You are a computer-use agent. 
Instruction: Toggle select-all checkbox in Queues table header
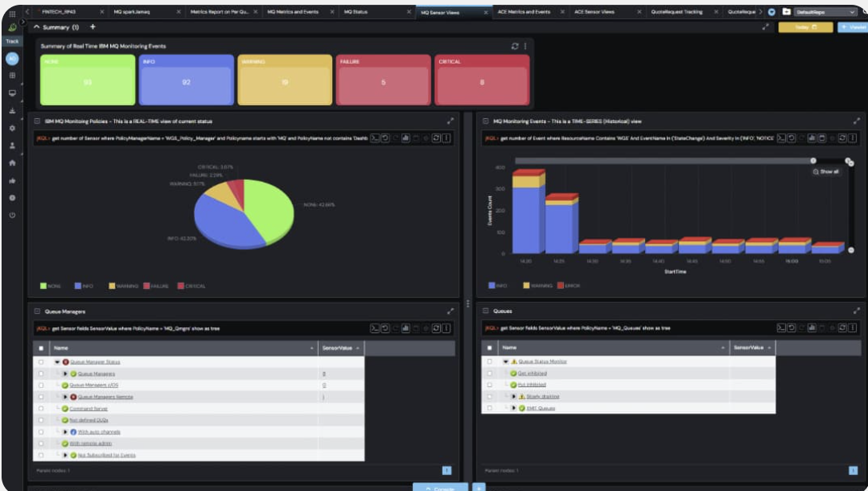click(x=489, y=348)
